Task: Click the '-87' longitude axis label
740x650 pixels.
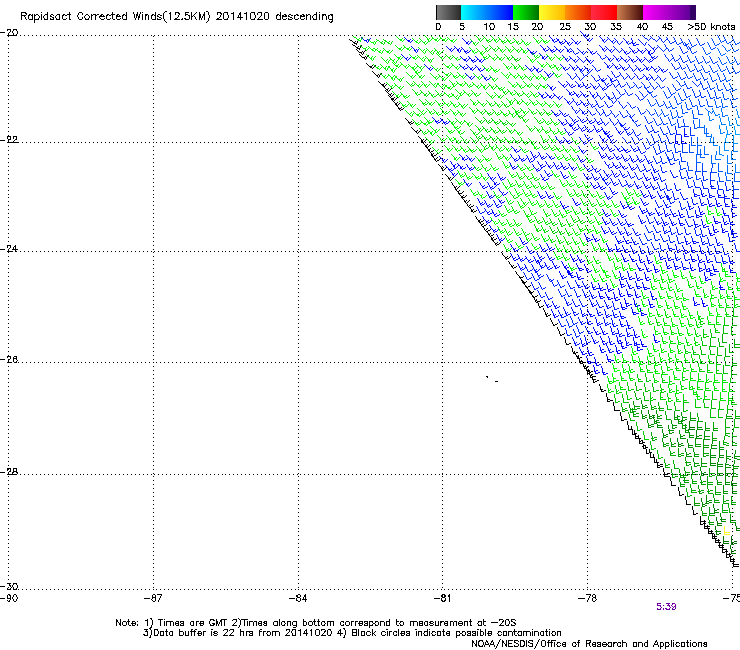Action: pos(153,599)
